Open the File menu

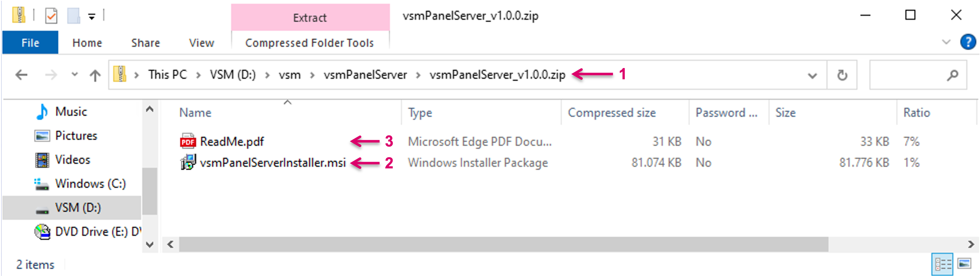(30, 43)
